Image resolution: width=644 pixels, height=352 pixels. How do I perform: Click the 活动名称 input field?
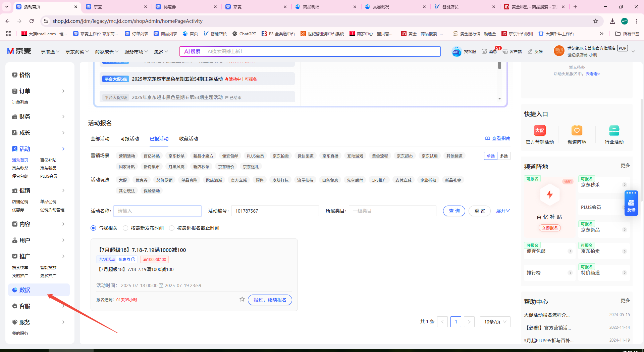(x=158, y=211)
